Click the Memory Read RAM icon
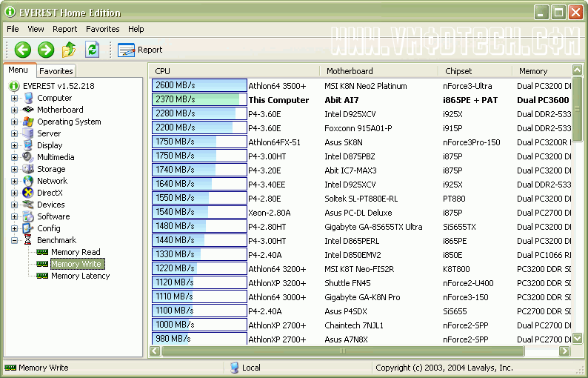Image resolution: width=588 pixels, height=378 pixels. tap(42, 252)
